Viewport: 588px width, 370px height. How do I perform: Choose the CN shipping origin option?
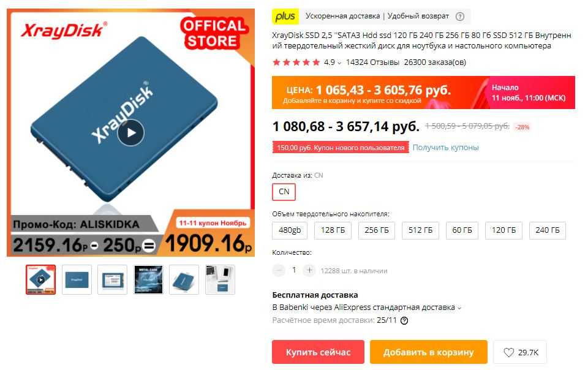click(x=284, y=192)
